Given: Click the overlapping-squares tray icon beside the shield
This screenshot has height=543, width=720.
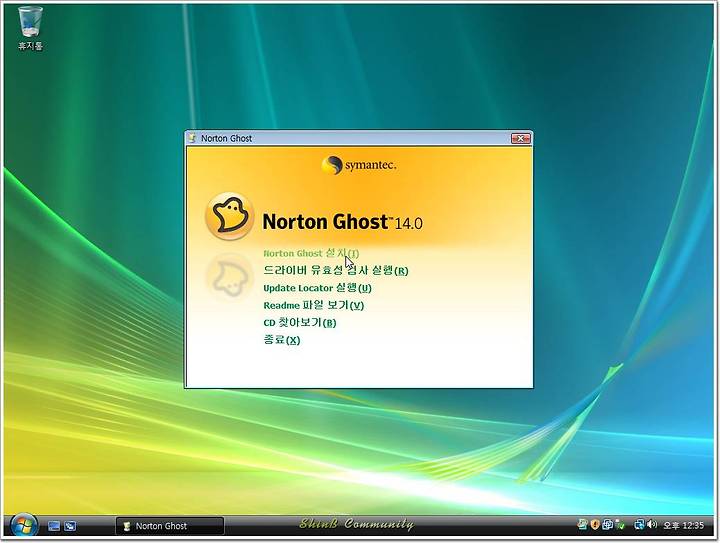Looking at the screenshot, I should point(608,524).
